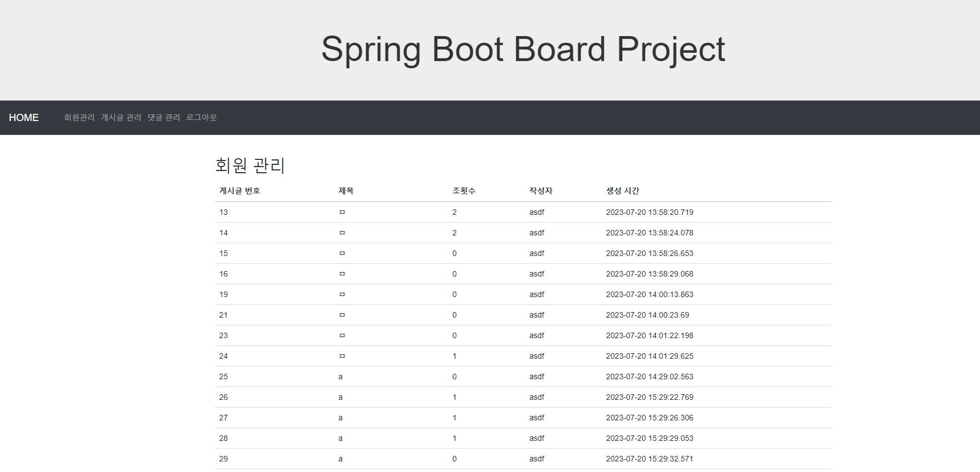The image size is (980, 472).
Task: Click timestamp 2023-07-20 14:01:29.625
Action: click(649, 356)
